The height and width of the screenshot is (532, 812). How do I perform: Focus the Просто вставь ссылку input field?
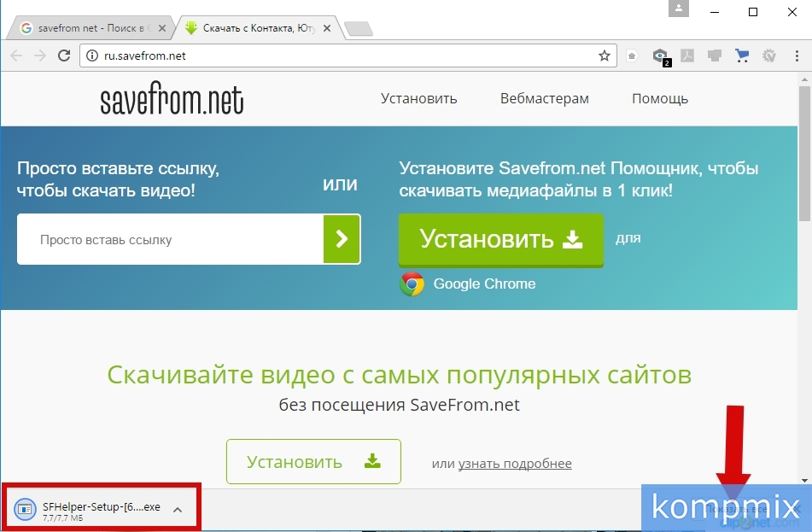coord(171,240)
